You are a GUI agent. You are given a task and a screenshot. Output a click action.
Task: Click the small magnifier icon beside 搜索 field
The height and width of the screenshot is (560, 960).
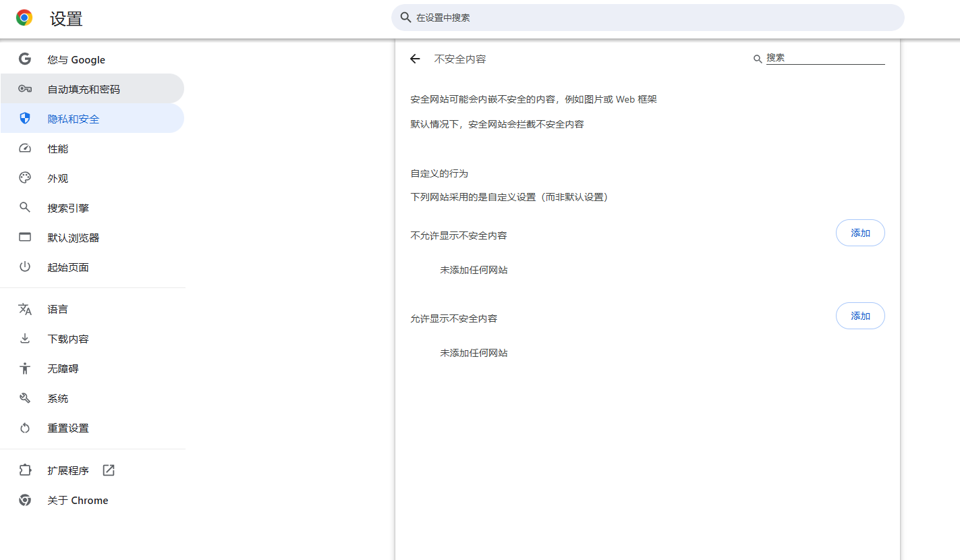[x=758, y=59]
